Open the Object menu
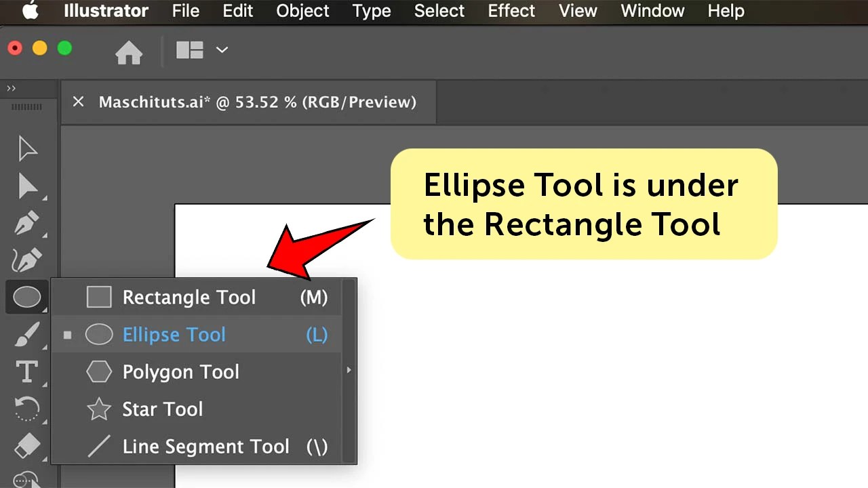 [303, 11]
